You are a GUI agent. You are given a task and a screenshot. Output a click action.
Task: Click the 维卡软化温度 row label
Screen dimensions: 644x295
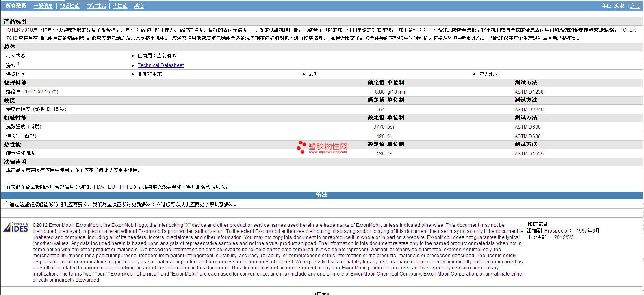[20, 153]
